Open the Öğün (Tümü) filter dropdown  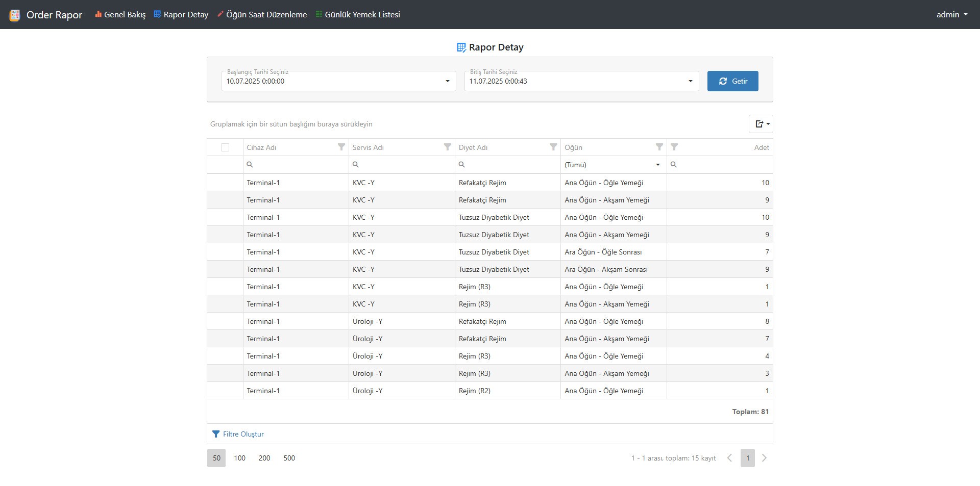[x=657, y=165]
